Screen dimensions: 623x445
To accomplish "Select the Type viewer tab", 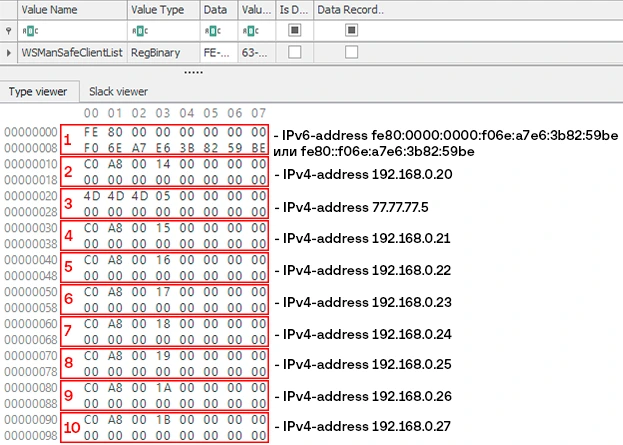I will pos(38,92).
